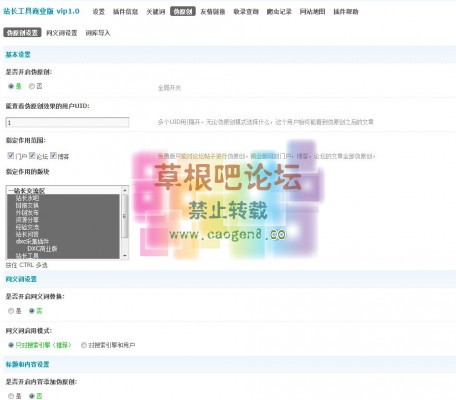Open the 友情链接 tab
The width and height of the screenshot is (456, 400).
213,12
